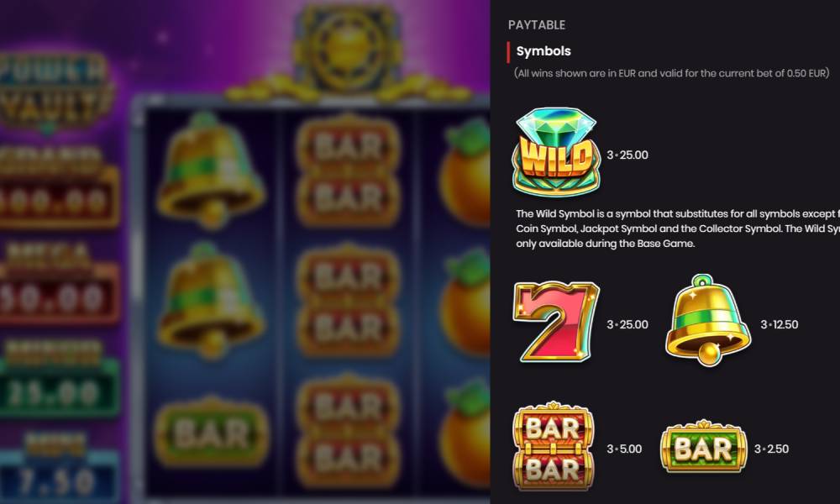Click the Wild payout value 3 • 25.00

pos(627,155)
